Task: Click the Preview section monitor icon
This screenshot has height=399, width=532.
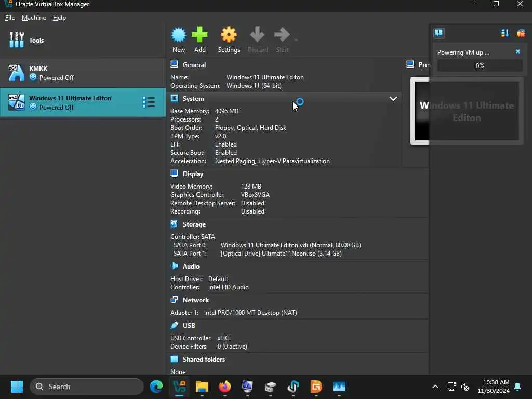Action: [410, 64]
